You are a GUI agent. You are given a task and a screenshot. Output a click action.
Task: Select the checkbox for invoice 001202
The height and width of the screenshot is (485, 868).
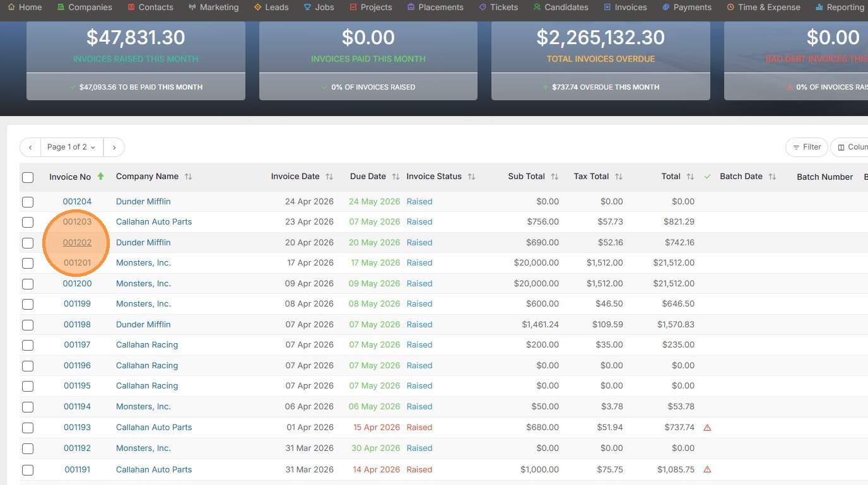(28, 243)
